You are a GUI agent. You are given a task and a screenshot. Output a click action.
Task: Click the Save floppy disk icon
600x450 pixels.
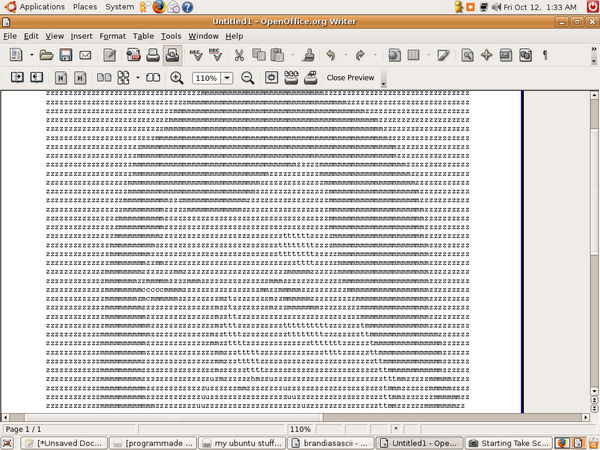point(66,55)
